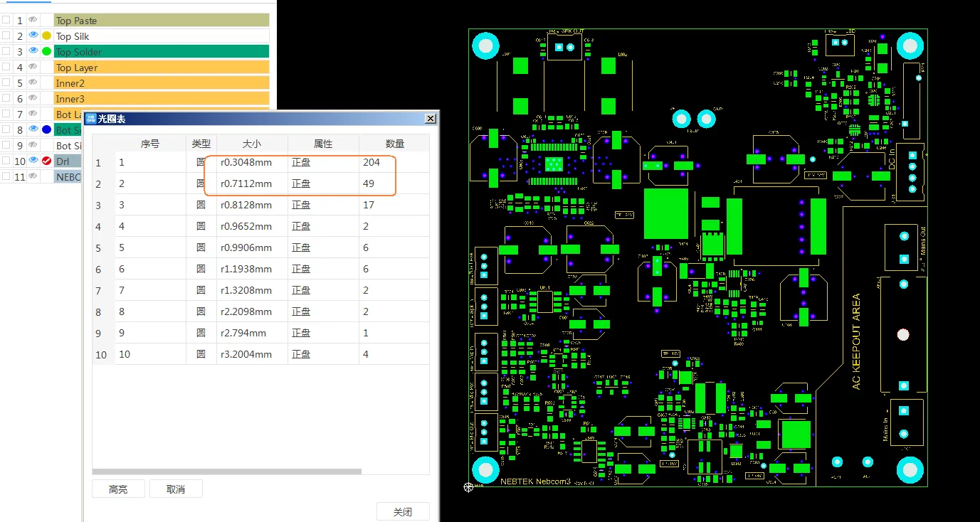Screen dimensions: 980x522
Task: Select the Top Solder layer name
Action: click(x=162, y=52)
